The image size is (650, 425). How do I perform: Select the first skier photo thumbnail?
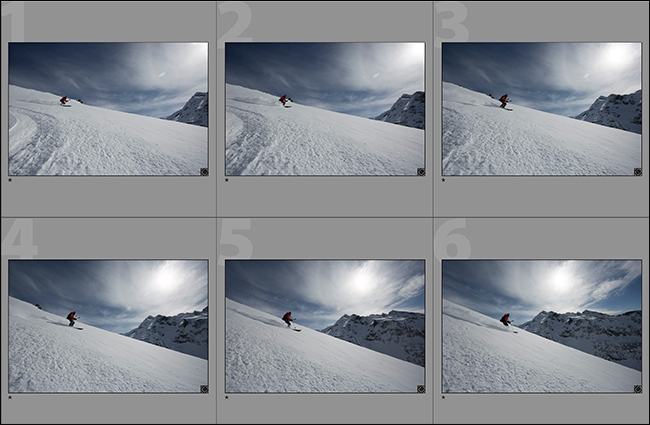(x=108, y=109)
